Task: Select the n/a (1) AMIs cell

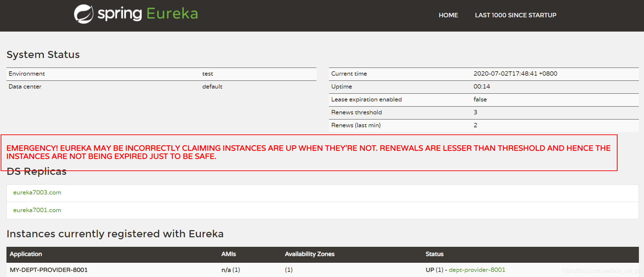Action: click(x=230, y=270)
